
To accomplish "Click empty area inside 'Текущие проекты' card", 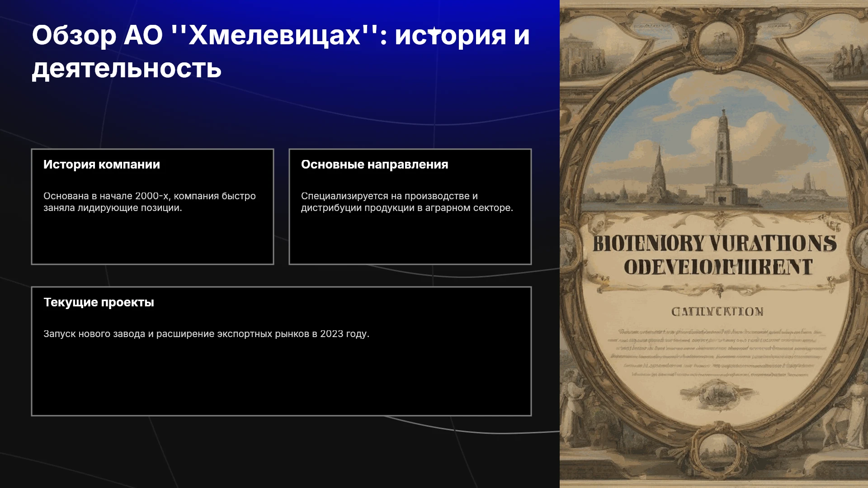I will (281, 378).
